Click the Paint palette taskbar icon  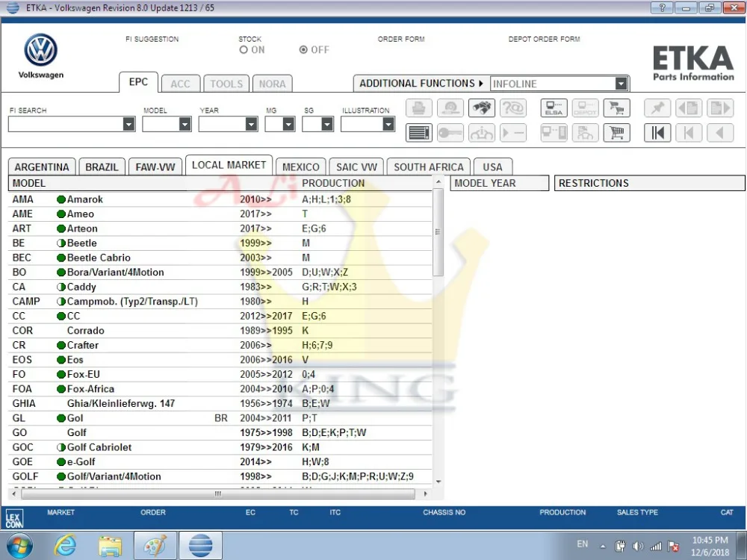tap(155, 546)
